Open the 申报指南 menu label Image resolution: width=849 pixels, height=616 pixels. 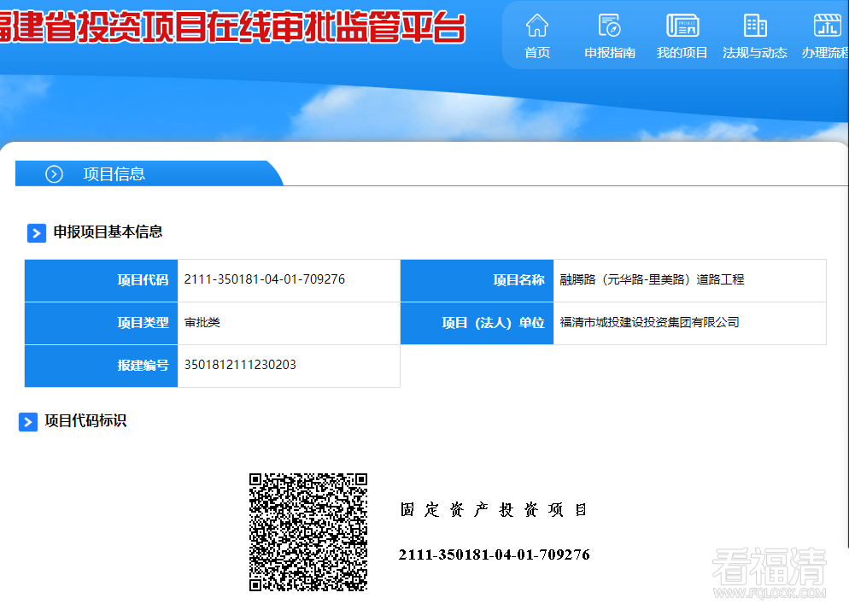(x=610, y=53)
